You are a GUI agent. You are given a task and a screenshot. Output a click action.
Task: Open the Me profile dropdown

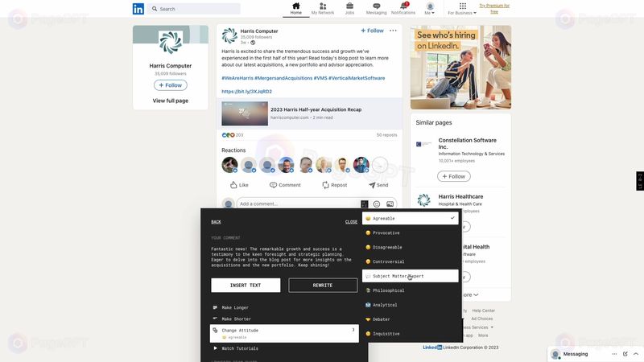coord(430,9)
